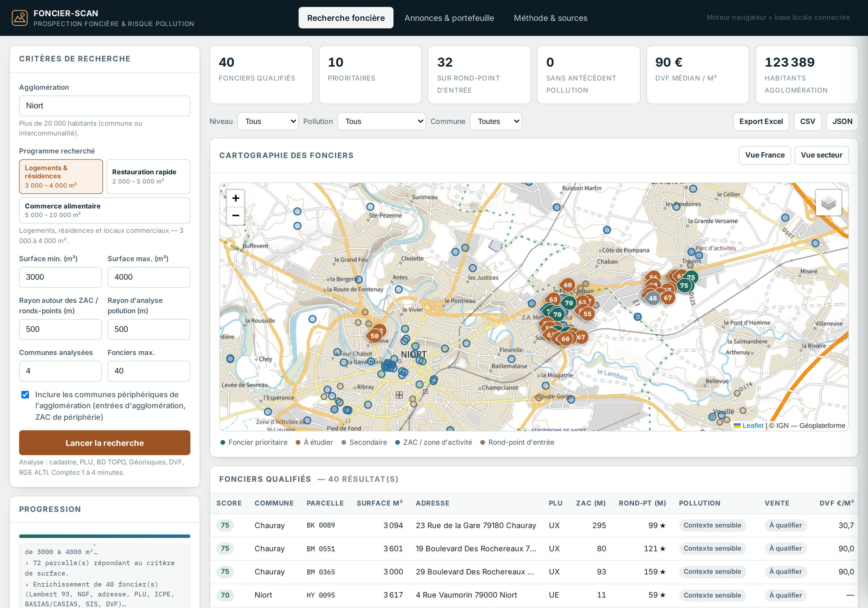This screenshot has height=608, width=868.
Task: Click the Communes analysées field
Action: tap(60, 371)
